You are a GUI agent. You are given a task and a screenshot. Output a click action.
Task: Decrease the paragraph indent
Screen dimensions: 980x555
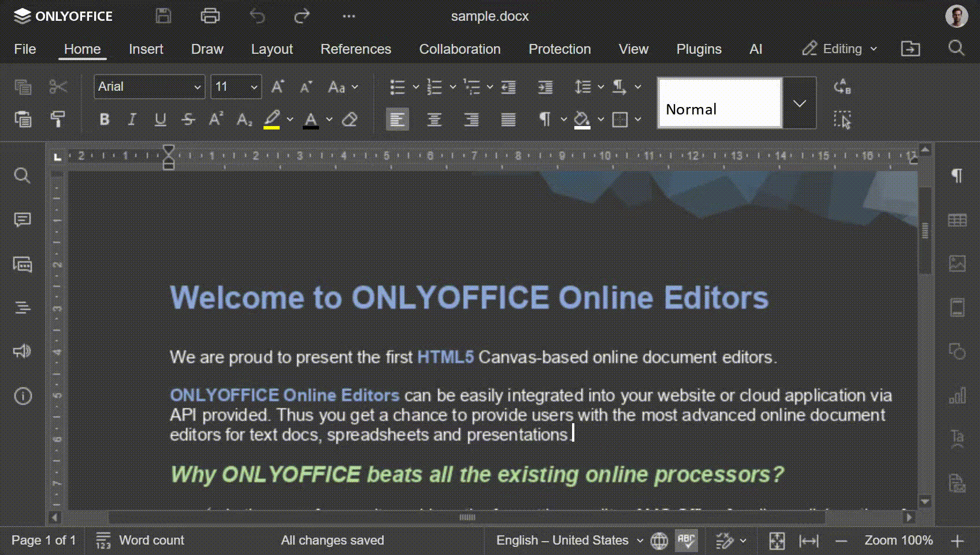pyautogui.click(x=508, y=87)
